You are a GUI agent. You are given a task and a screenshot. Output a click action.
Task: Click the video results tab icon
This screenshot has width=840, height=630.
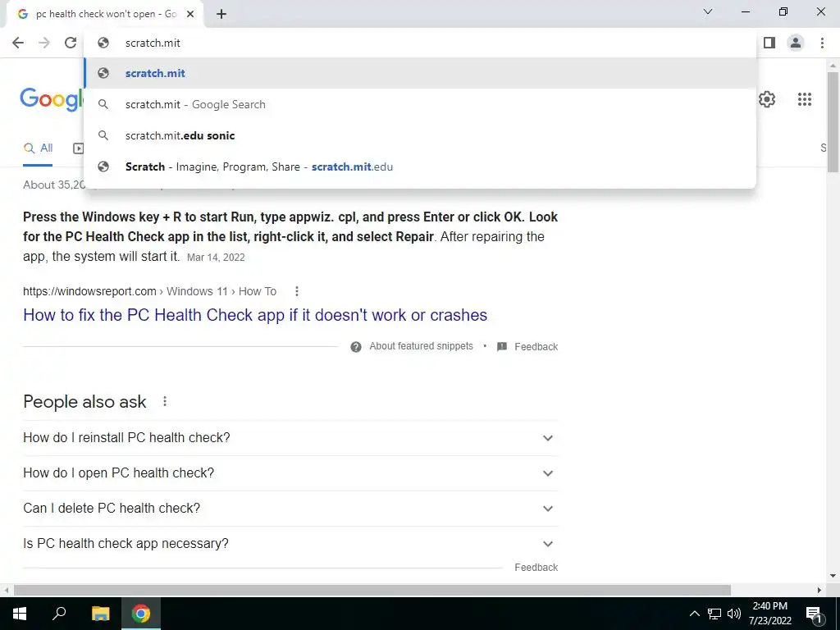point(78,148)
